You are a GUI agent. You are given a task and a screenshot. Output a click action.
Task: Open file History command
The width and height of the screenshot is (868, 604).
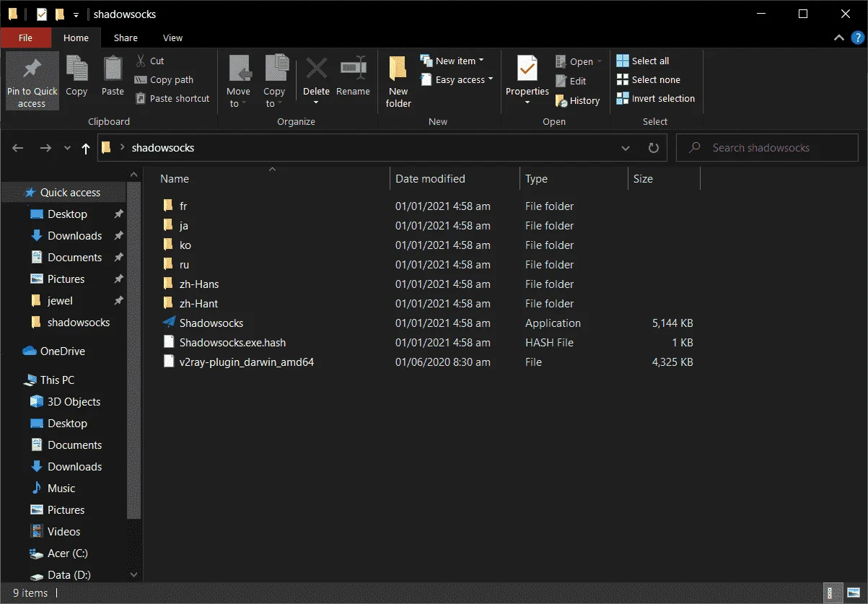point(577,101)
